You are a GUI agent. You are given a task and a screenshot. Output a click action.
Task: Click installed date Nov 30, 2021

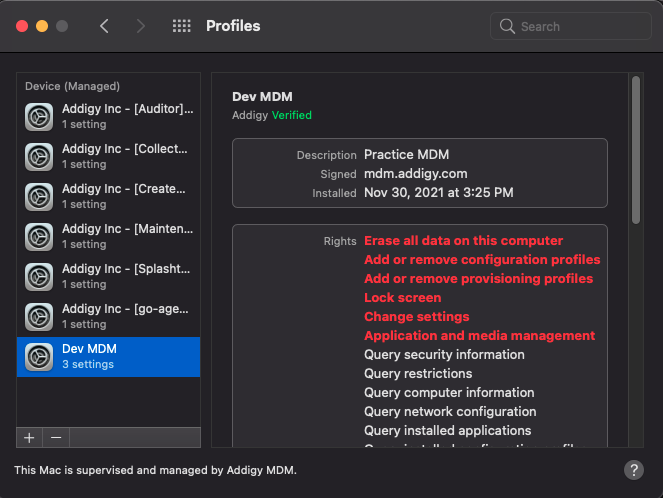[438, 193]
